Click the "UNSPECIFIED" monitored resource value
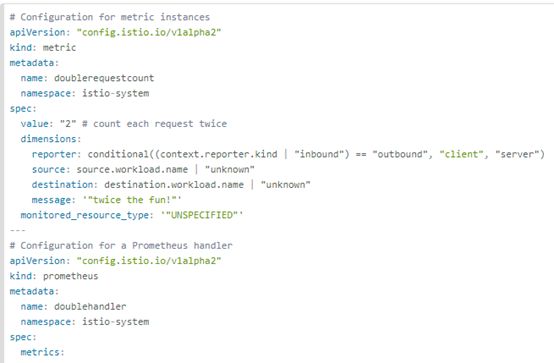Screen dimensions: 554x363 point(202,215)
